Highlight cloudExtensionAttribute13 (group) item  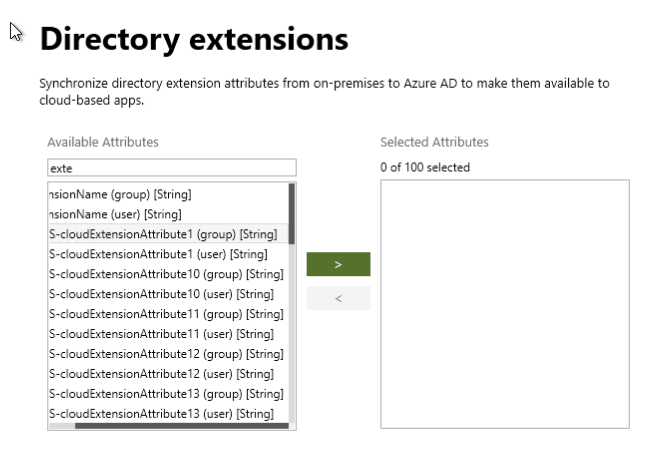(x=166, y=394)
